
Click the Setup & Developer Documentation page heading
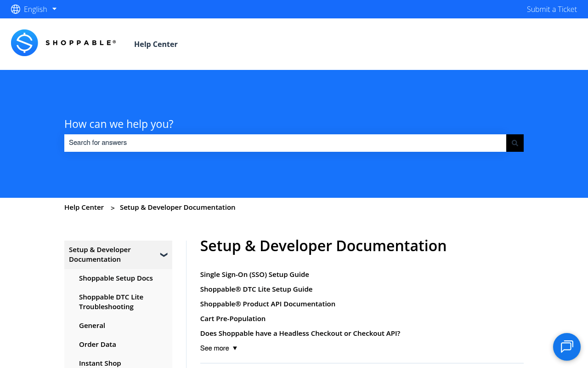[323, 246]
